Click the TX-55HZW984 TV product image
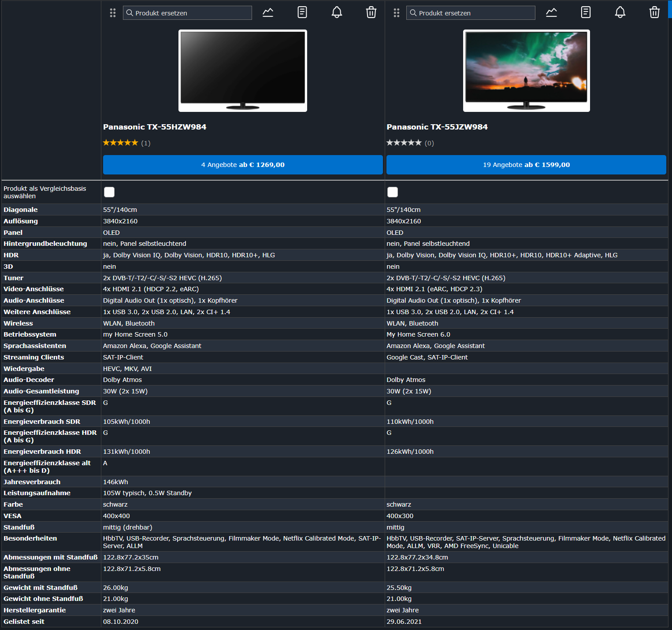 tap(243, 70)
